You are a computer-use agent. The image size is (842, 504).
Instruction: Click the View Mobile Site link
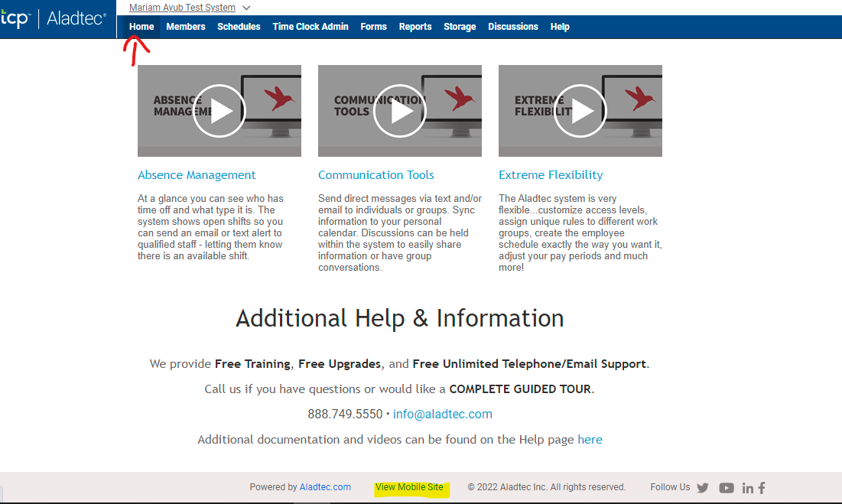pos(409,487)
